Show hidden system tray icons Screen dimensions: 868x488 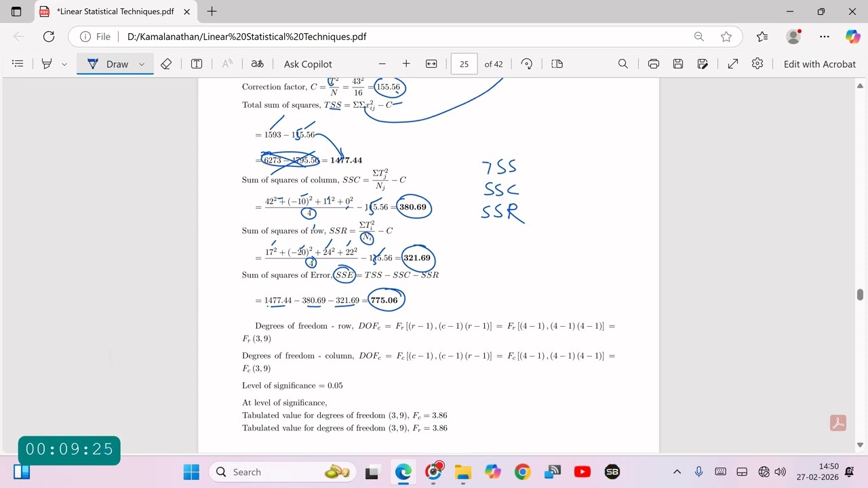(x=677, y=472)
